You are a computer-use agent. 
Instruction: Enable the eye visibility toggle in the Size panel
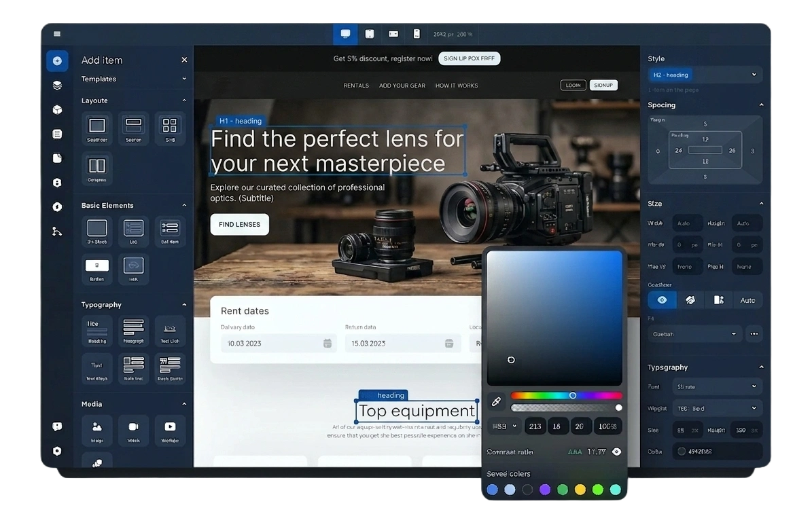(661, 299)
